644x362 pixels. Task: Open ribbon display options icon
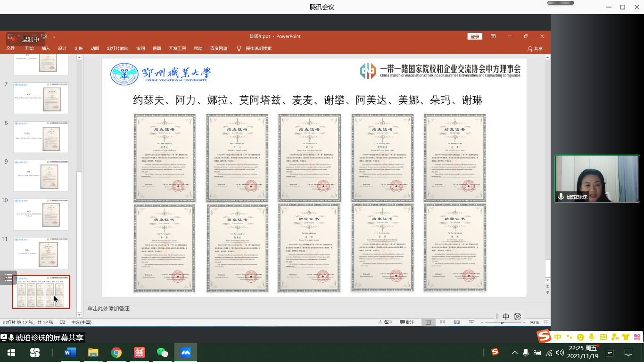[x=493, y=36]
